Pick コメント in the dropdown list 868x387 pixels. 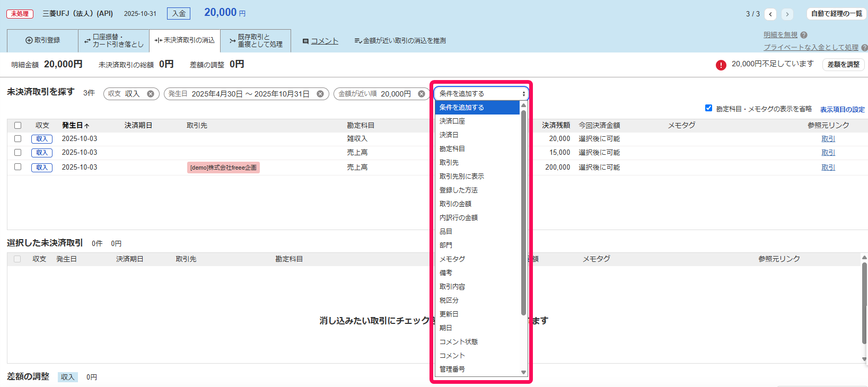click(477, 356)
